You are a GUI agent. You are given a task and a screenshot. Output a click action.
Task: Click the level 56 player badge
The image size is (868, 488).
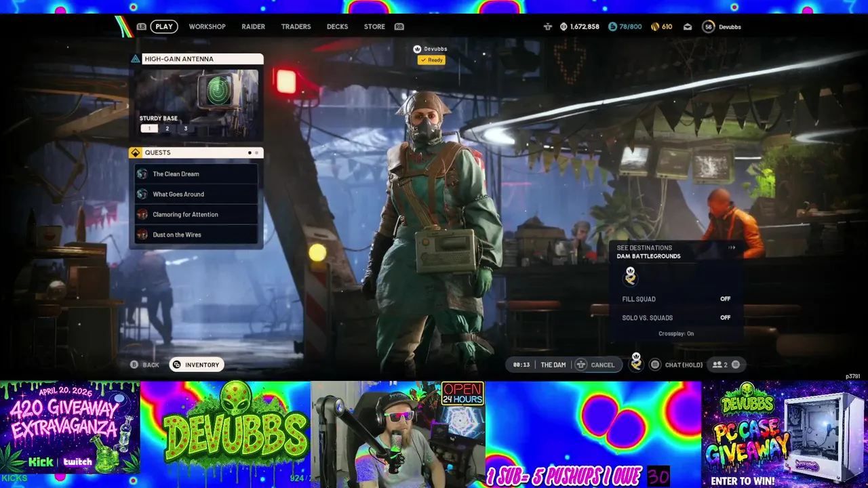coord(709,26)
